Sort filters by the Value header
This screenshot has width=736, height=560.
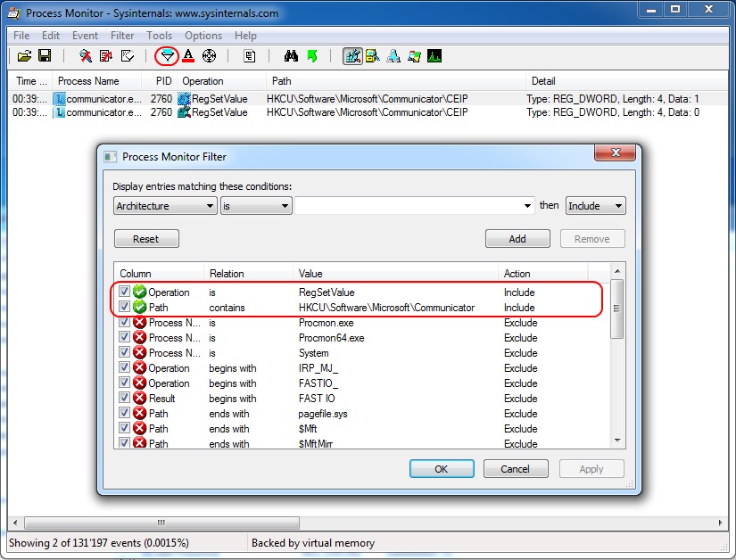[395, 274]
